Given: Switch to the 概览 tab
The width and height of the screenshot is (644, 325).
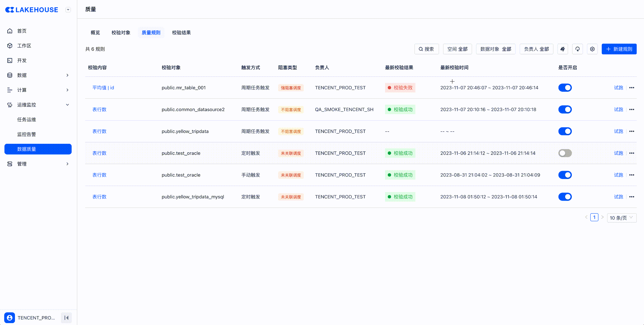Looking at the screenshot, I should click(x=95, y=33).
